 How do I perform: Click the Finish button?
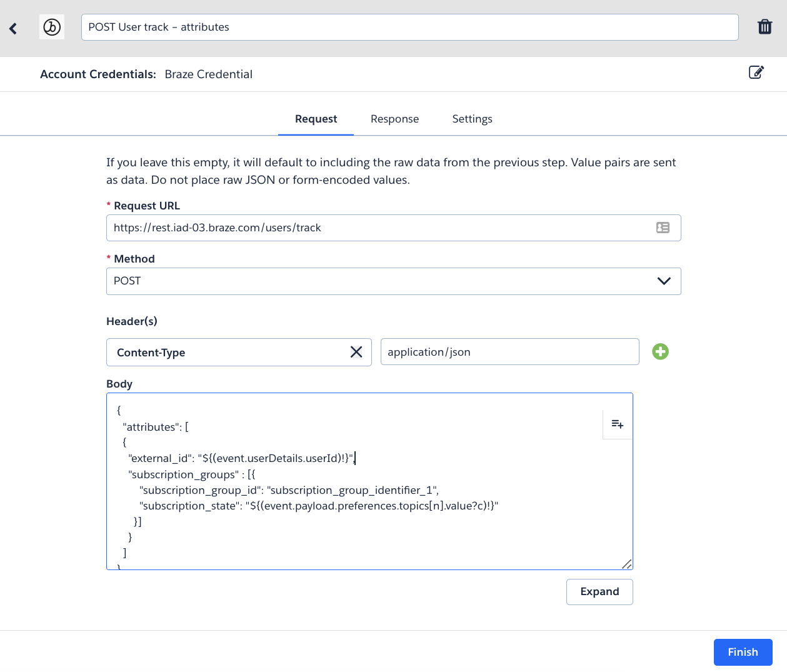[x=743, y=652]
